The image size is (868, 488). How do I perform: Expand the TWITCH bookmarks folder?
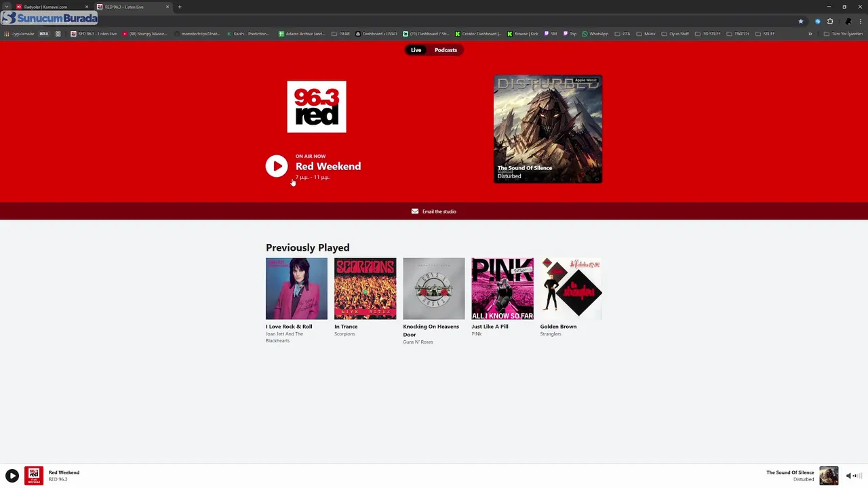(738, 34)
